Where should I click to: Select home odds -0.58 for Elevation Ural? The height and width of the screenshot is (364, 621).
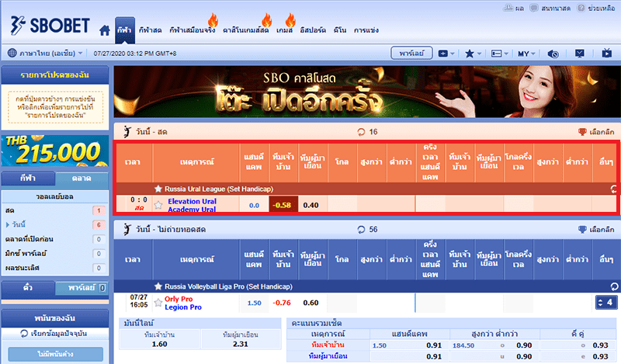283,205
